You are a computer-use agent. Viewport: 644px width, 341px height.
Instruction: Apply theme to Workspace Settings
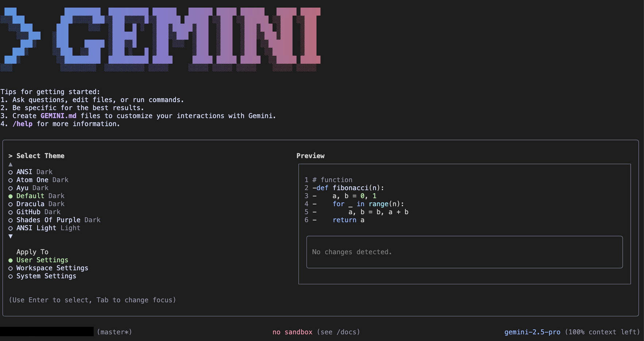pyautogui.click(x=48, y=268)
